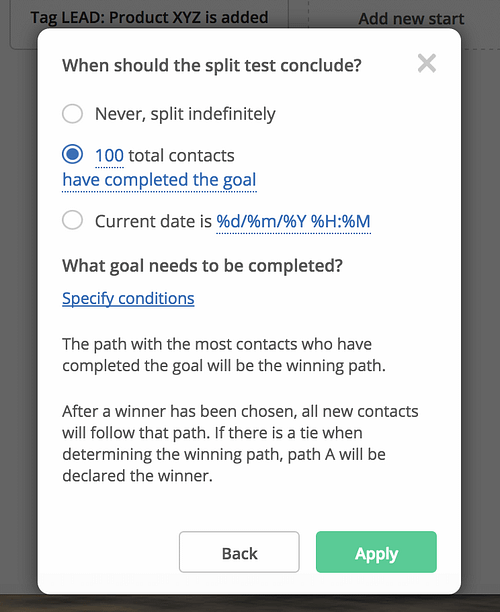Viewport: 500px width, 612px height.
Task: Select the "100 total contacts" radio button
Action: pos(72,154)
